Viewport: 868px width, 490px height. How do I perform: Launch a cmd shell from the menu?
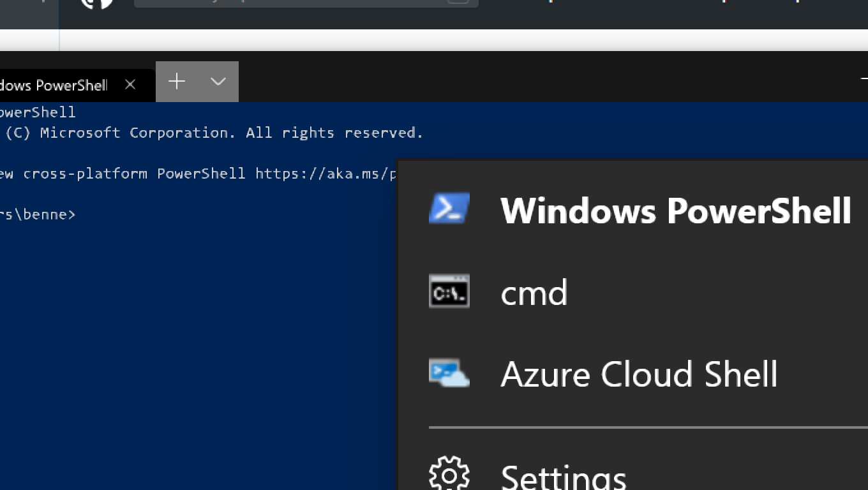pos(534,292)
